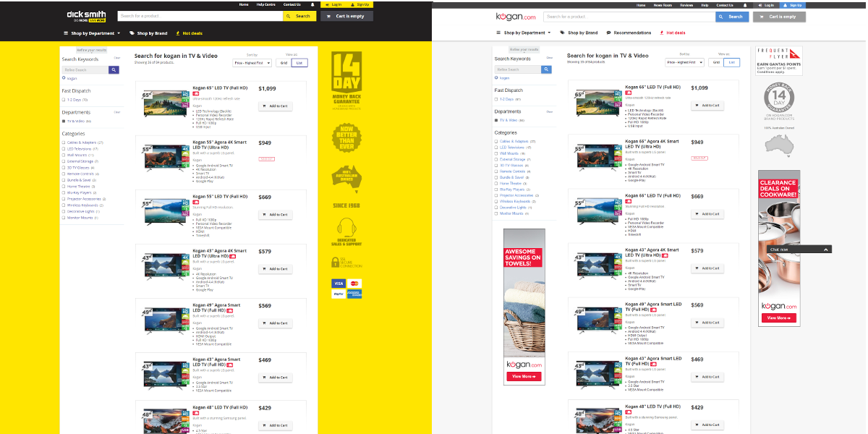Click the Visa payment icon
The height and width of the screenshot is (434, 868).
[x=338, y=284]
